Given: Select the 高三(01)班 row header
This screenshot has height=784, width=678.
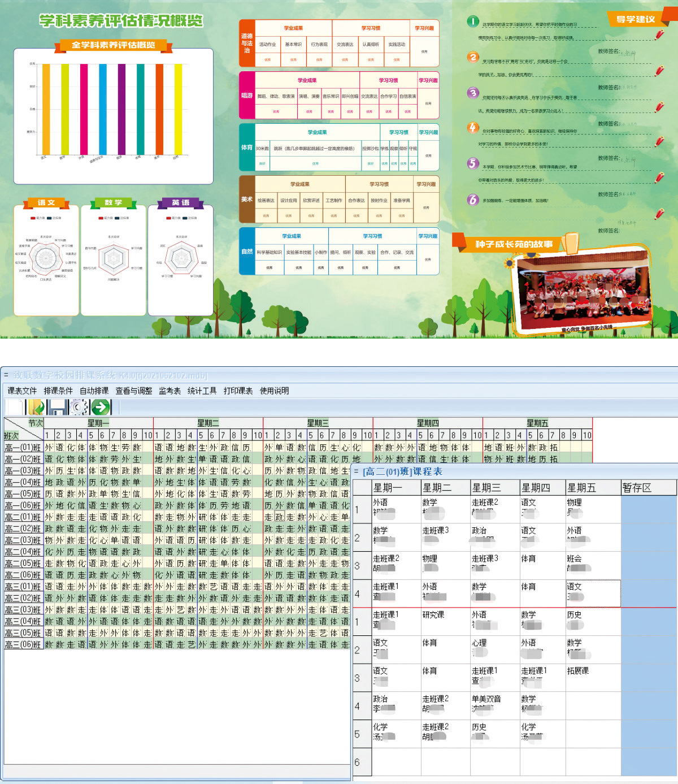Looking at the screenshot, I should (24, 586).
